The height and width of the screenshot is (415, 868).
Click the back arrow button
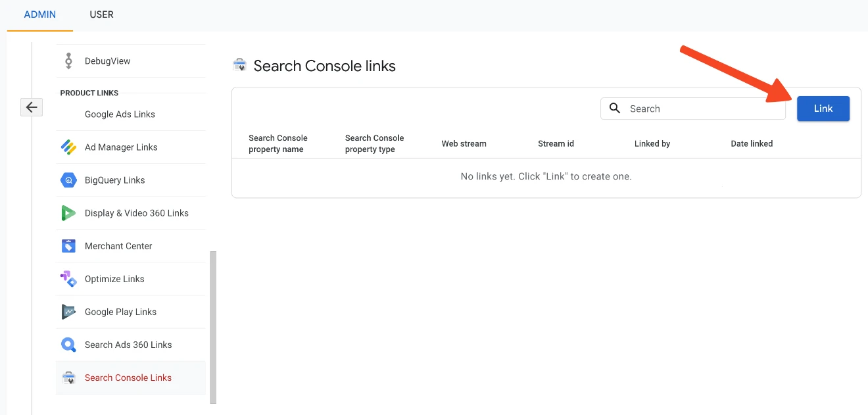click(x=32, y=107)
